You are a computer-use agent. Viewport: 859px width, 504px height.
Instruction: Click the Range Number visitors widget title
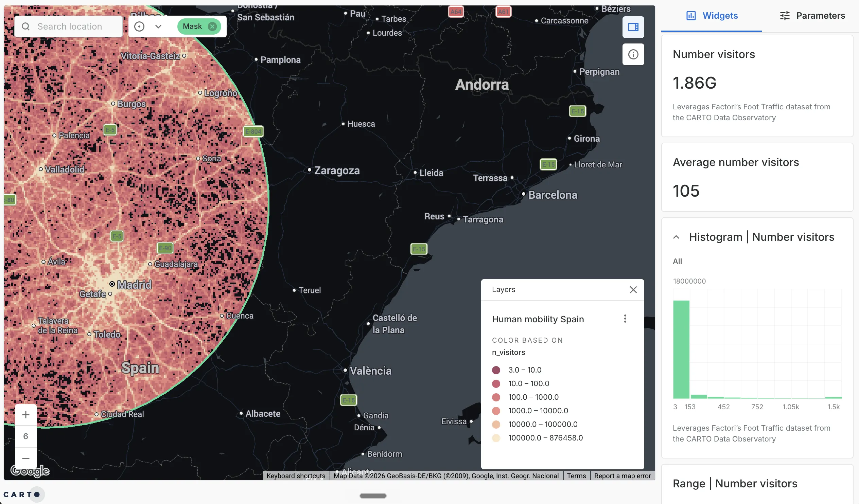coord(735,484)
